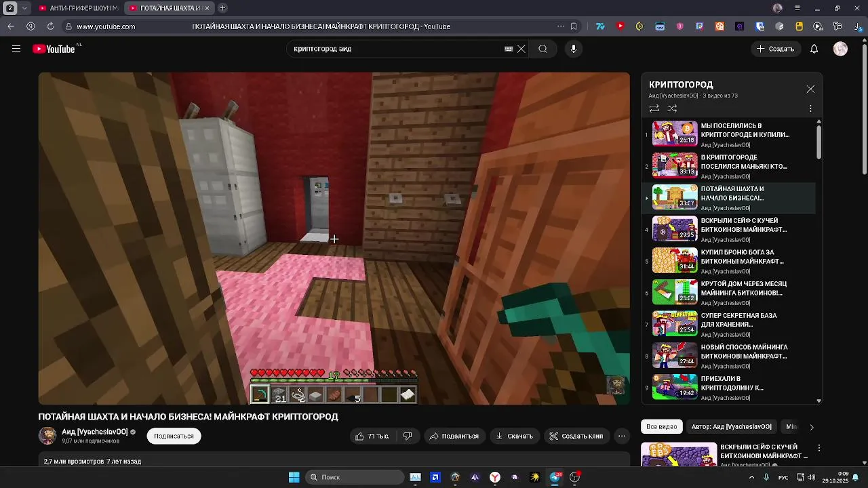
Task: Subscribe with the Подписаться button
Action: click(x=174, y=436)
